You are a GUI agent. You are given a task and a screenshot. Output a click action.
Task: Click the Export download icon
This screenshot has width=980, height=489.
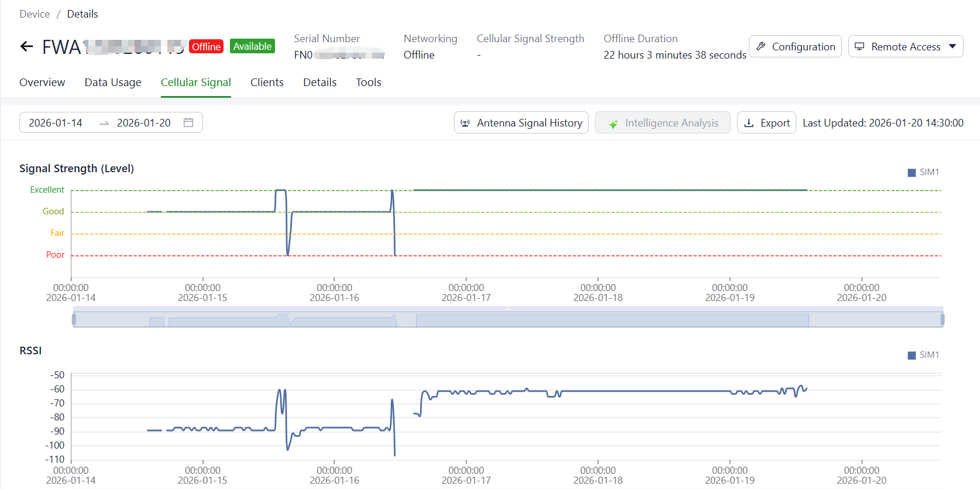pos(749,123)
